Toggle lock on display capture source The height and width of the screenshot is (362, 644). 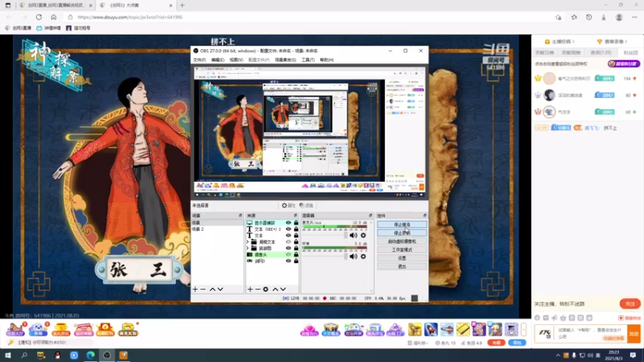click(x=295, y=223)
